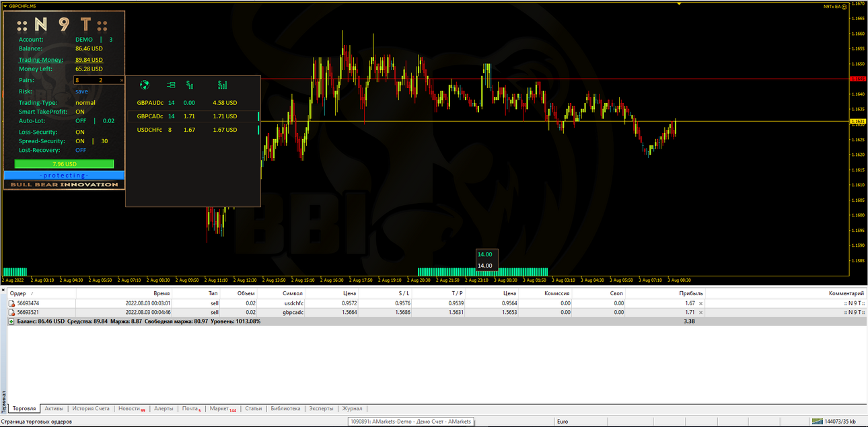Switch Trading-Type value normal

[x=85, y=103]
